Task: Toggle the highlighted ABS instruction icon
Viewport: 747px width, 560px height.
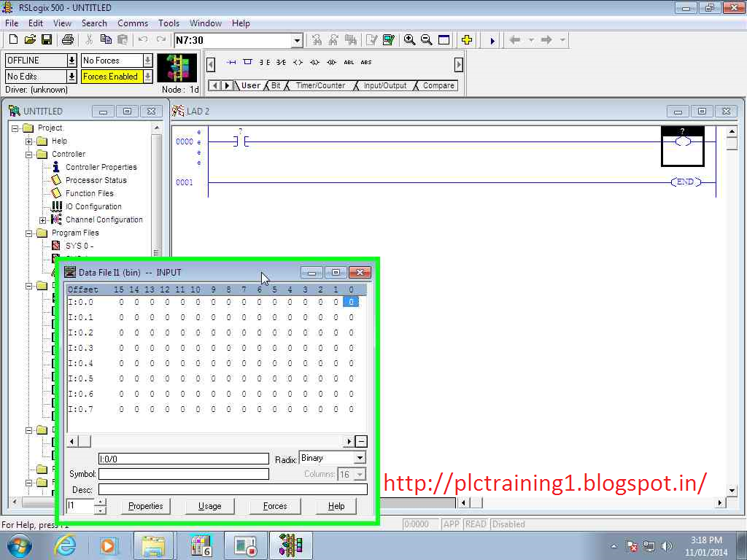Action: coord(365,62)
